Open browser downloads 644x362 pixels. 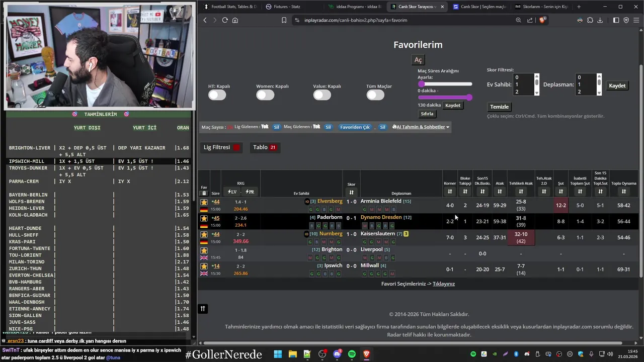tap(600, 20)
